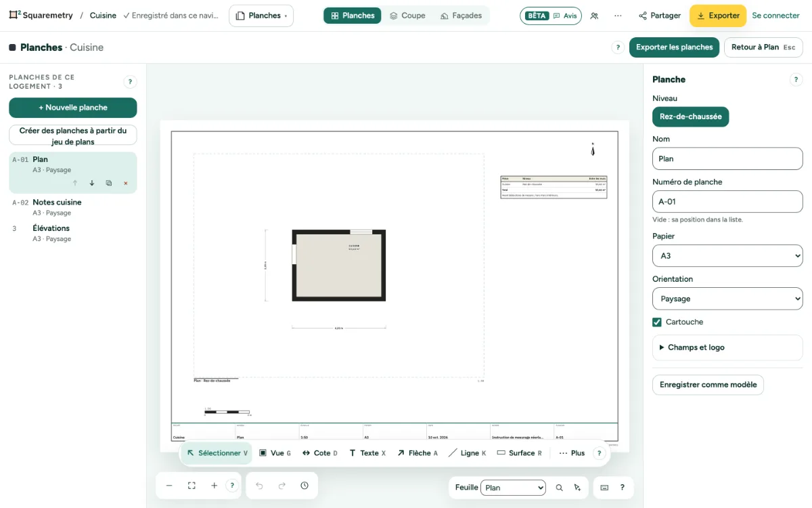Click Retour à Plan

coord(763,47)
